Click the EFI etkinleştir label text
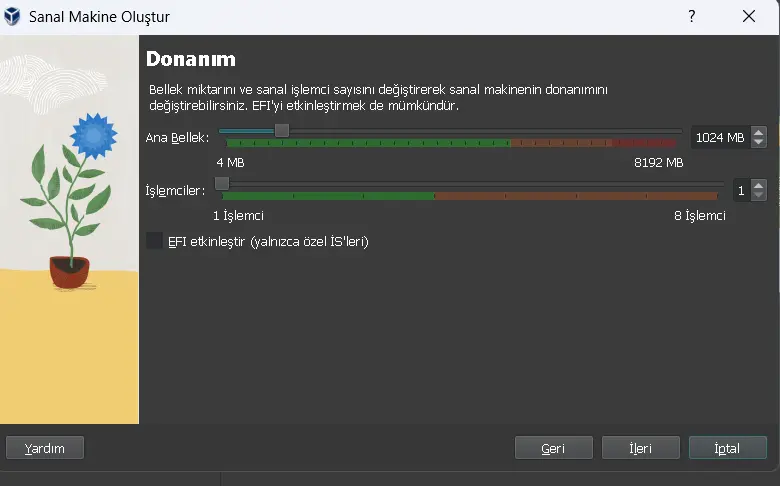The width and height of the screenshot is (780, 486). pyautogui.click(x=268, y=242)
